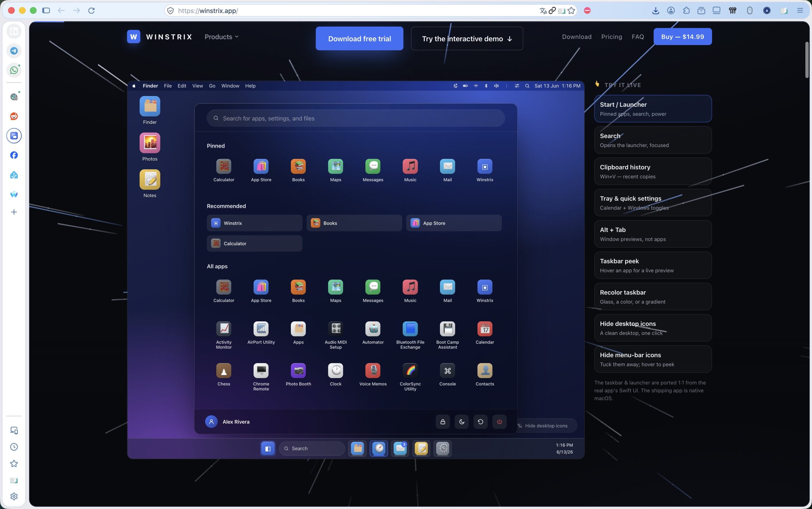812x509 pixels.
Task: Launch Automator from All apps
Action: (x=373, y=333)
